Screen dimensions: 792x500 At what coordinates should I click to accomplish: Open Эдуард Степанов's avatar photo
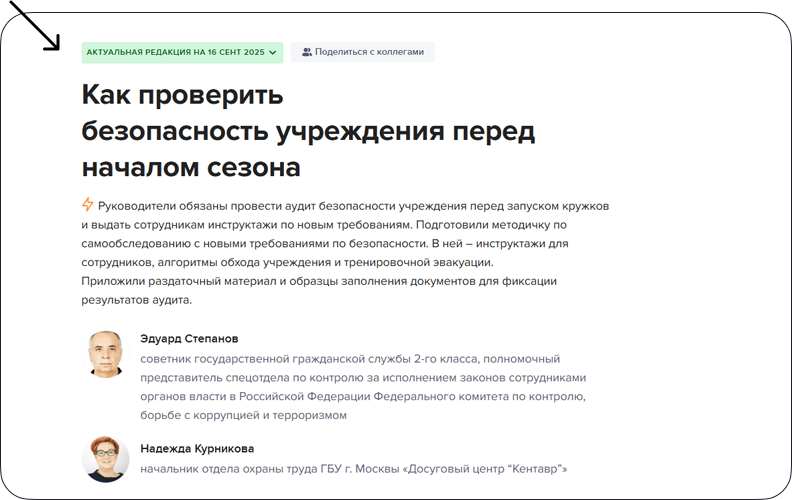[x=106, y=354]
